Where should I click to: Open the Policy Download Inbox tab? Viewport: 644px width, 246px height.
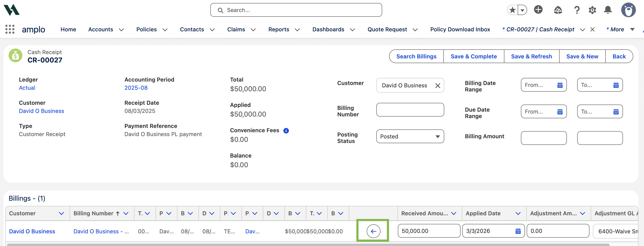coord(460,29)
